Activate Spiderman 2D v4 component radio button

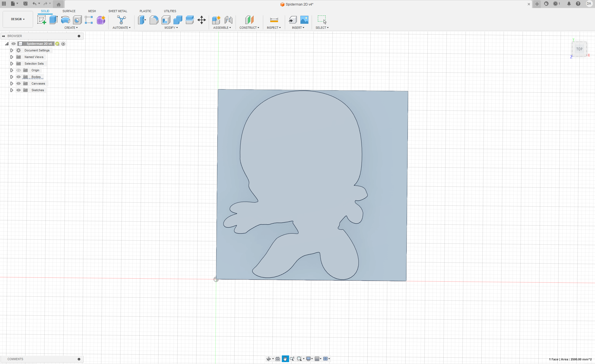click(x=63, y=44)
